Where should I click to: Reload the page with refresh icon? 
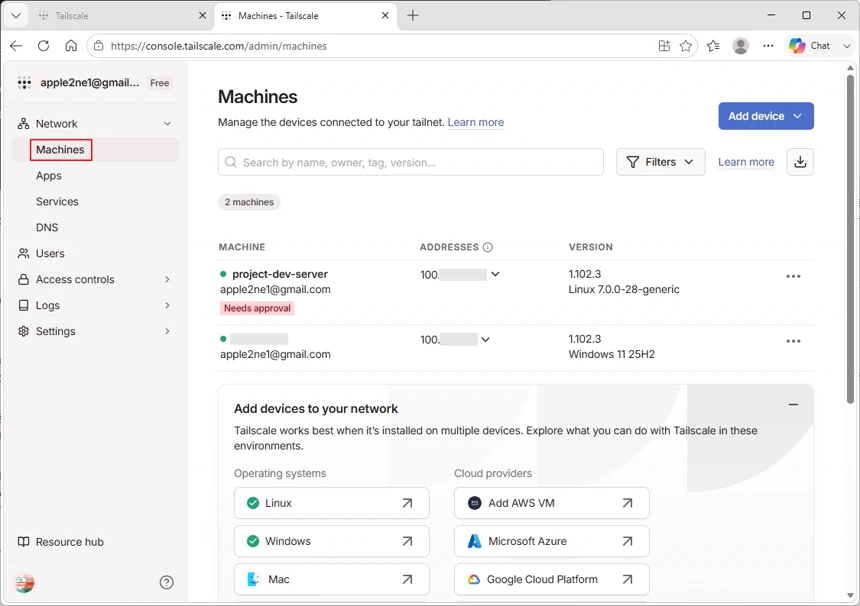[x=43, y=46]
